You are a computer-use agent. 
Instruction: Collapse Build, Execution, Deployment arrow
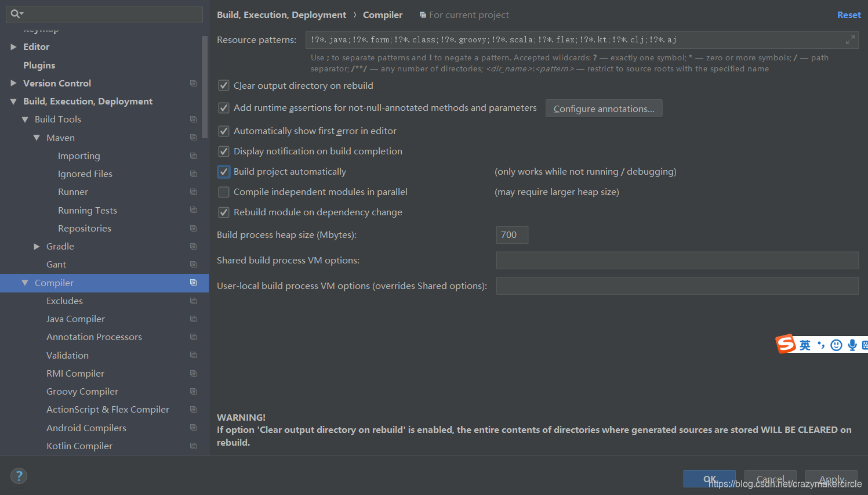pos(13,102)
